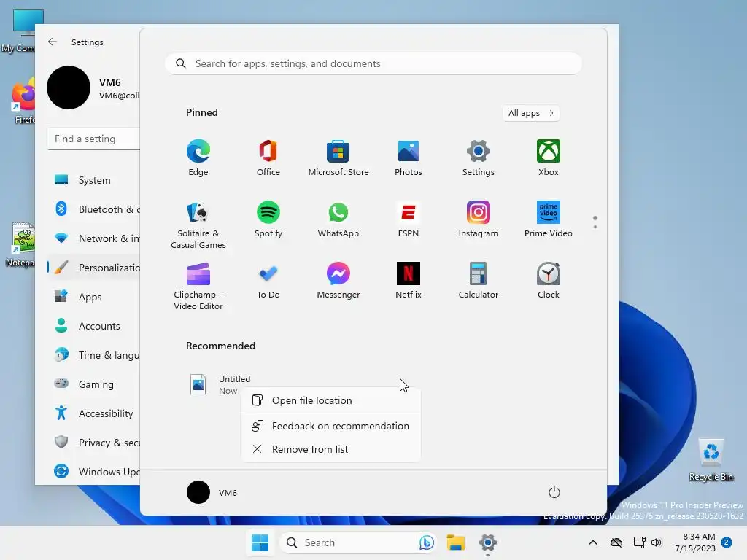The image size is (747, 560).
Task: Open the recommended Untitled file
Action: click(220, 384)
